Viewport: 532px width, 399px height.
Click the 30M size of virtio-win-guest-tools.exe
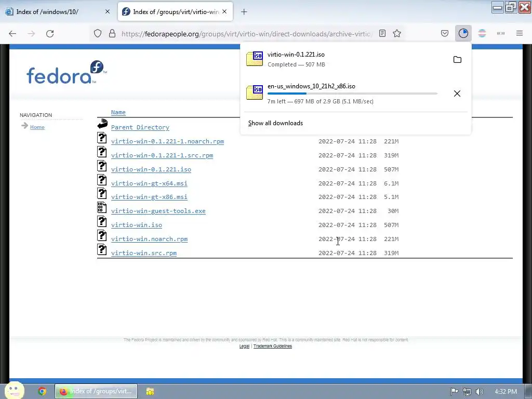393,211
